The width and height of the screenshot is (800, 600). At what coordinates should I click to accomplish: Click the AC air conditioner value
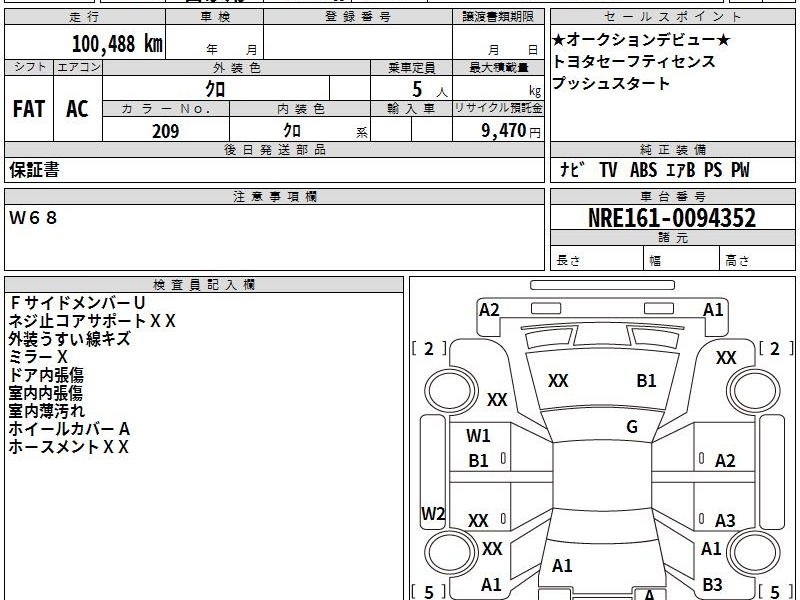(x=78, y=109)
